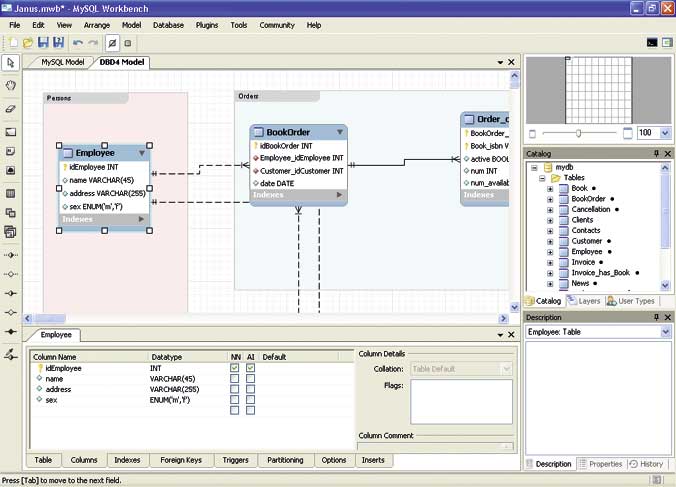Switch to the Foreign Keys tab
The height and width of the screenshot is (487, 676).
[181, 460]
